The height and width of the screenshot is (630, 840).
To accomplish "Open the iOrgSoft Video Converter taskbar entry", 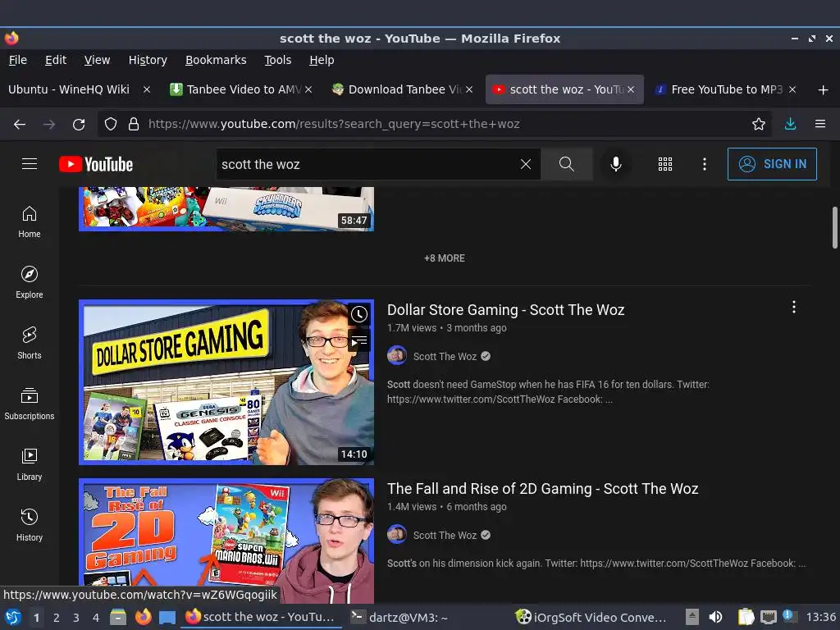I will click(592, 617).
